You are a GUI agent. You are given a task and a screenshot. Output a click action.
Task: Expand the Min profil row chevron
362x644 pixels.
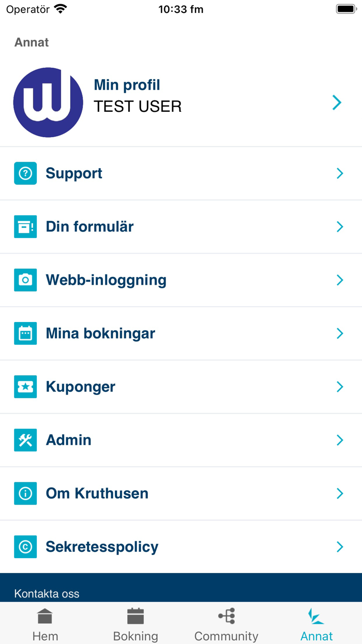(x=337, y=103)
